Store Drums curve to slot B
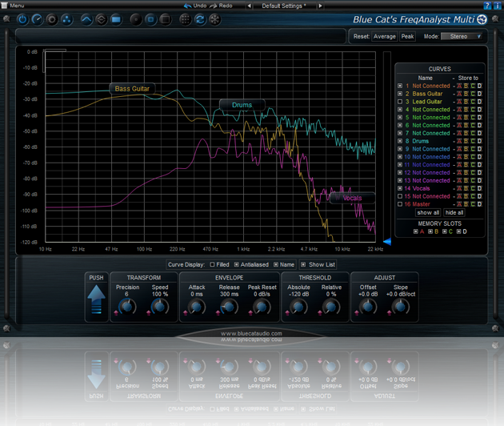The height and width of the screenshot is (426, 504). click(x=466, y=141)
